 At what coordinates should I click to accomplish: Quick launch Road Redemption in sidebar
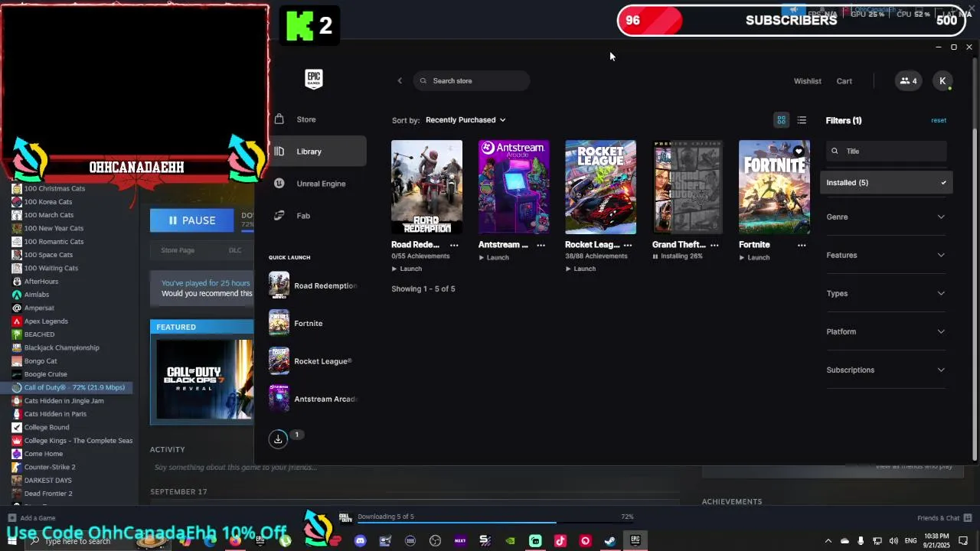pos(313,285)
